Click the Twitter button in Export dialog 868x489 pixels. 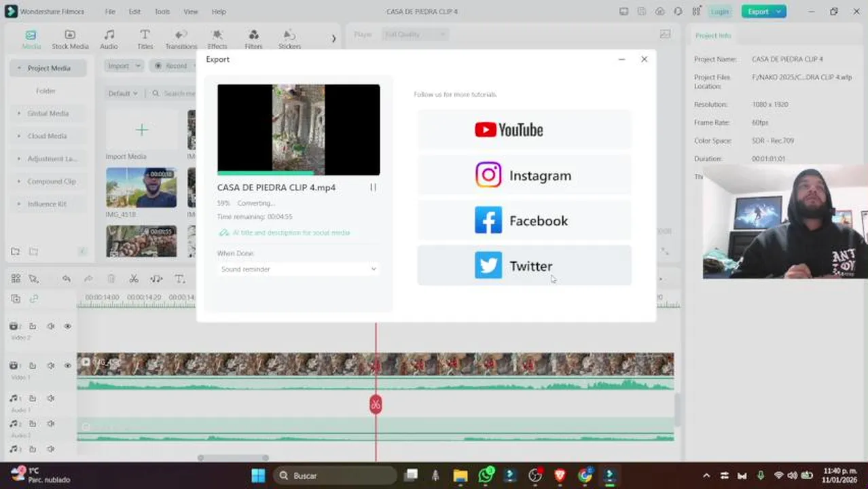(524, 266)
